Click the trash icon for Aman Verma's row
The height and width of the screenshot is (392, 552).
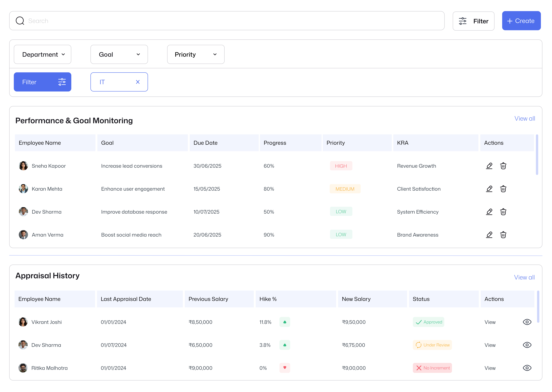503,234
